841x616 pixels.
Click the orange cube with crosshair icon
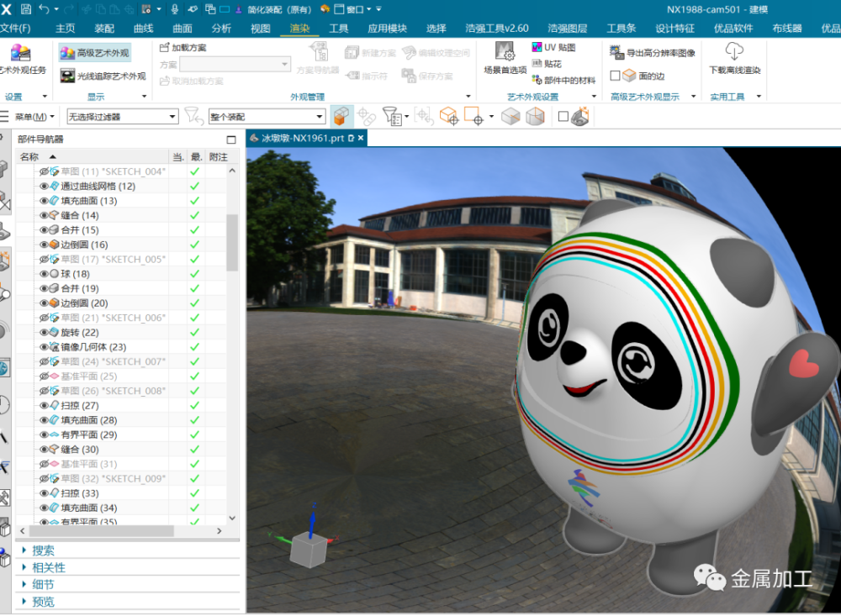tap(449, 116)
